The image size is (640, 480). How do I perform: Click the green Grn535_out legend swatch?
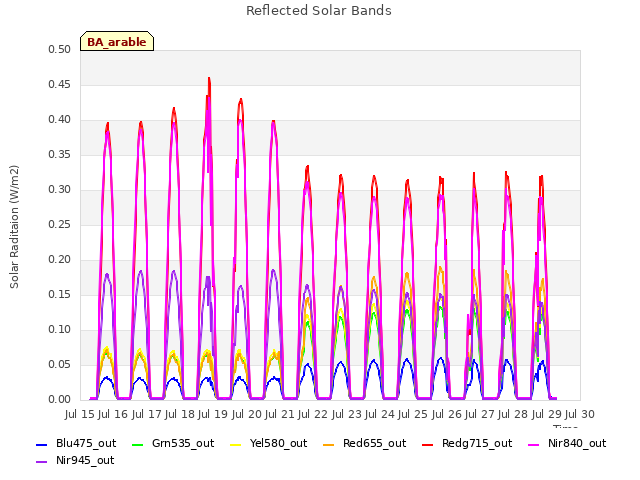138,444
